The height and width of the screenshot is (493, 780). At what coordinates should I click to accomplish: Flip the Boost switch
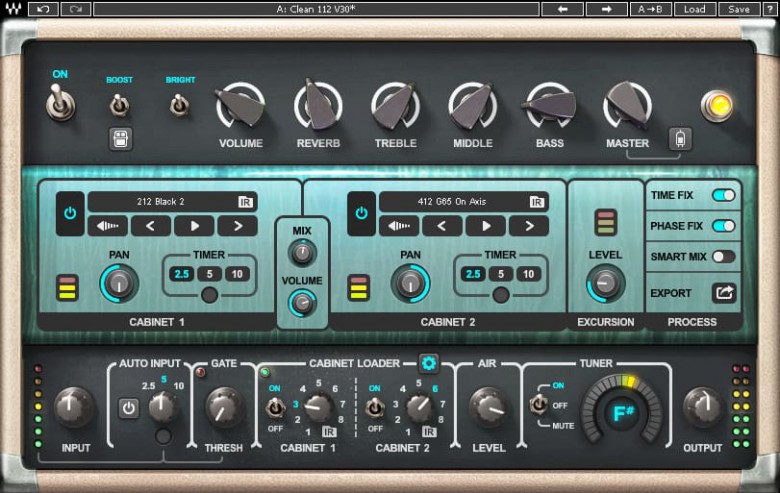(x=119, y=105)
